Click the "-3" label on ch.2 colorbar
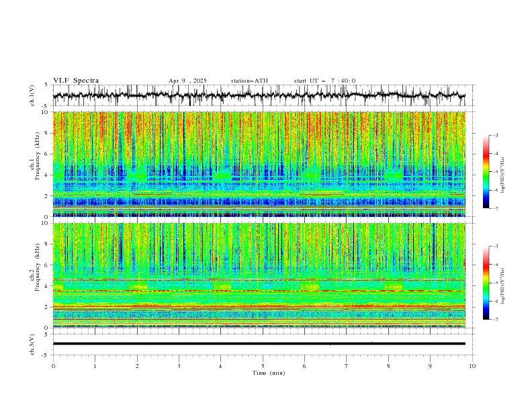Screen dimensions: 532x411 [x=495, y=246]
